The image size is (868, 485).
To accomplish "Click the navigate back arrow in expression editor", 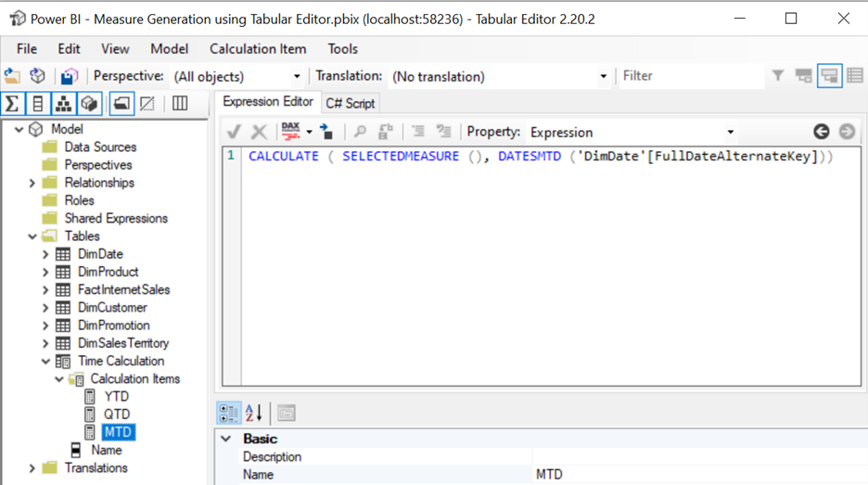I will 821,132.
